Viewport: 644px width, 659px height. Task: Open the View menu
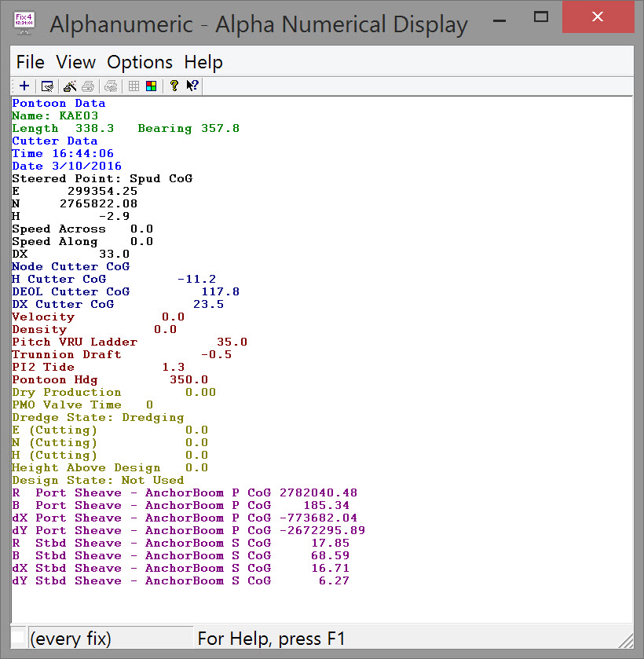[75, 62]
